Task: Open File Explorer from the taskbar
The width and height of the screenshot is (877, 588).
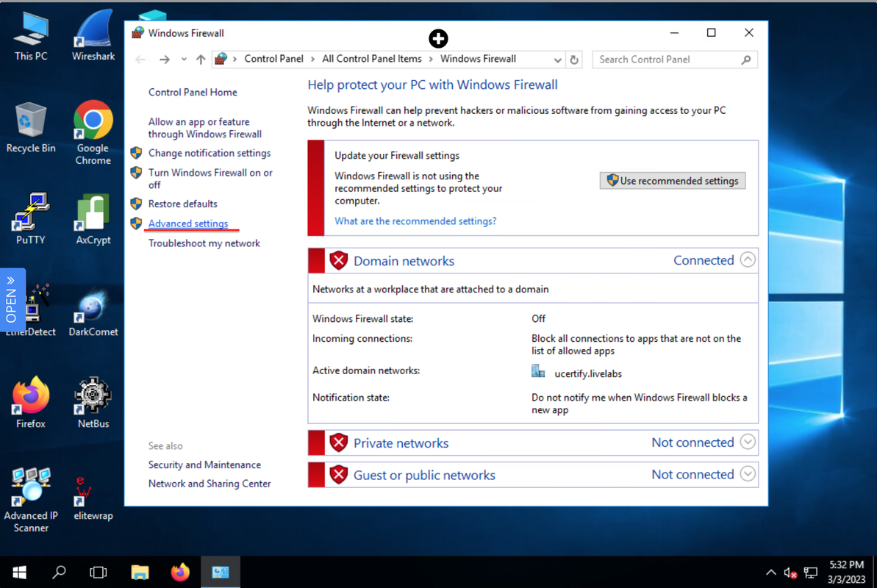Action: point(140,572)
